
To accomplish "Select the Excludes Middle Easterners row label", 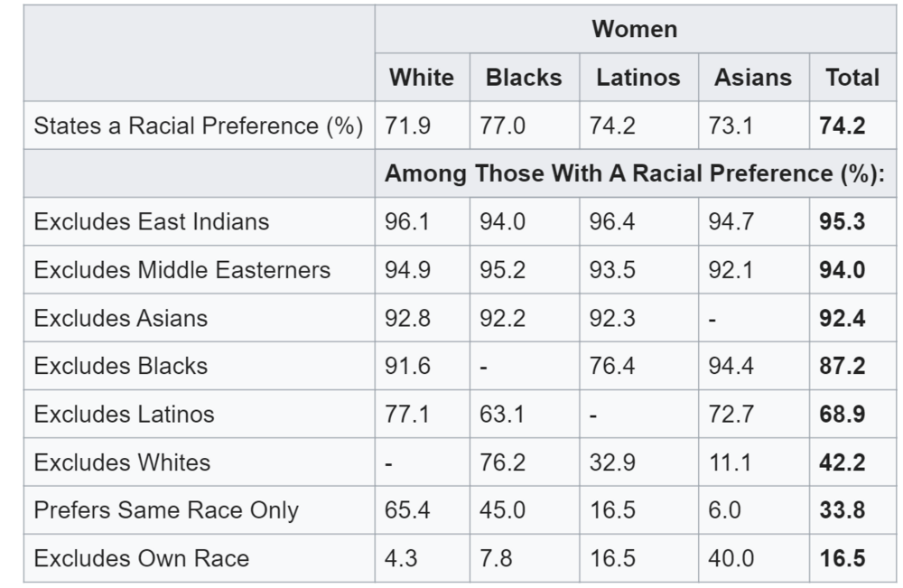I will 182,270.
